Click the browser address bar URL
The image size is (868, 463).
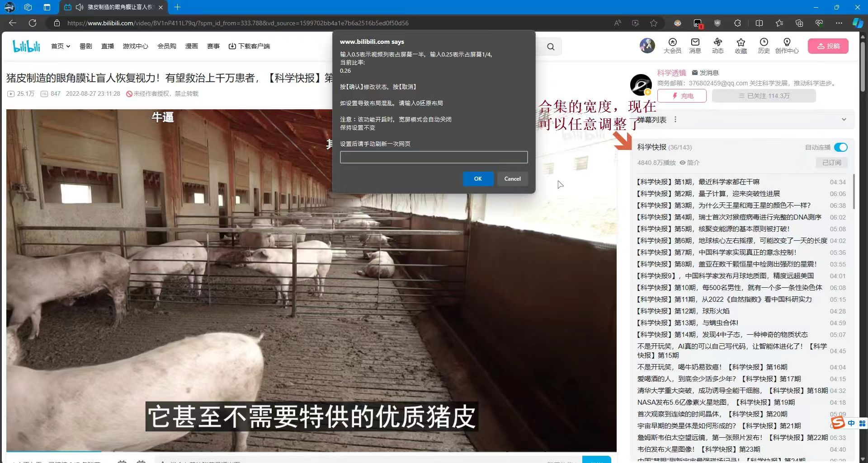[238, 23]
